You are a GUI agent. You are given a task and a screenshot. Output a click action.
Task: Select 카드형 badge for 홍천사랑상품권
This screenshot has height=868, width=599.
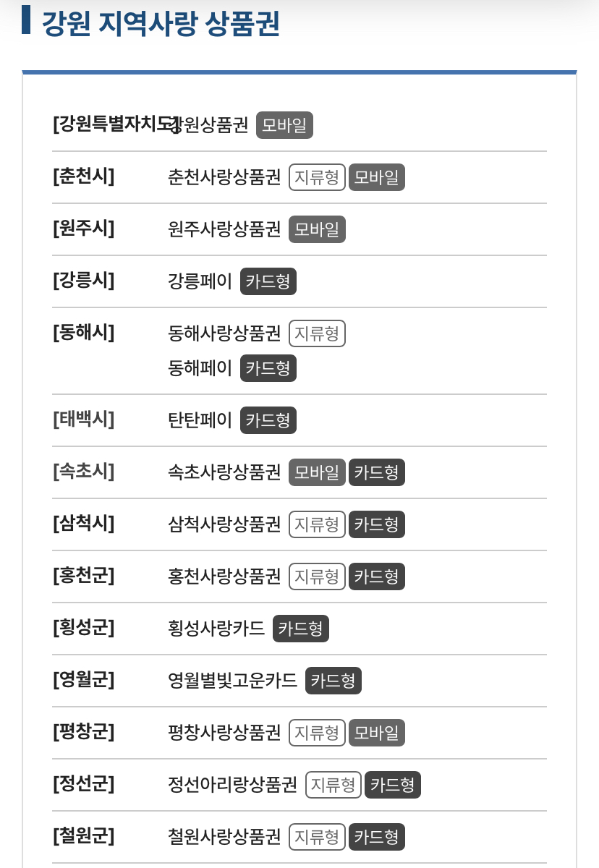(377, 576)
